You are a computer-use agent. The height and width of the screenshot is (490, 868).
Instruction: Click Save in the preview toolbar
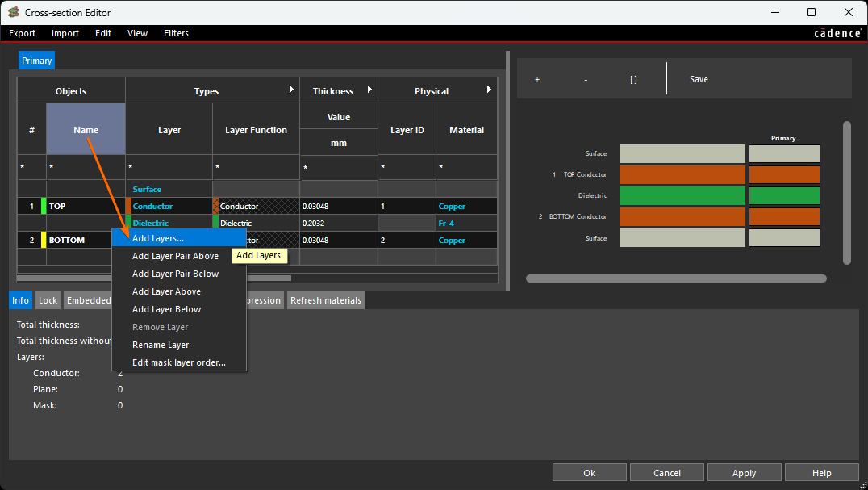tap(699, 79)
